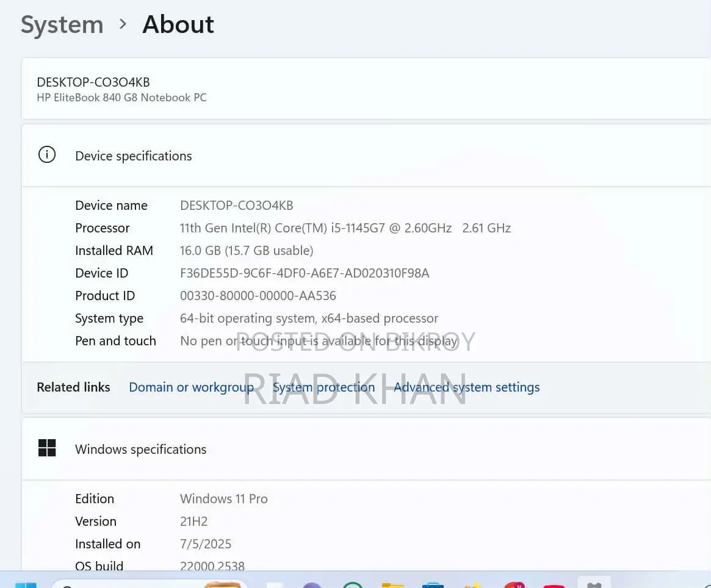Open the Domain or workgroup link

click(192, 387)
